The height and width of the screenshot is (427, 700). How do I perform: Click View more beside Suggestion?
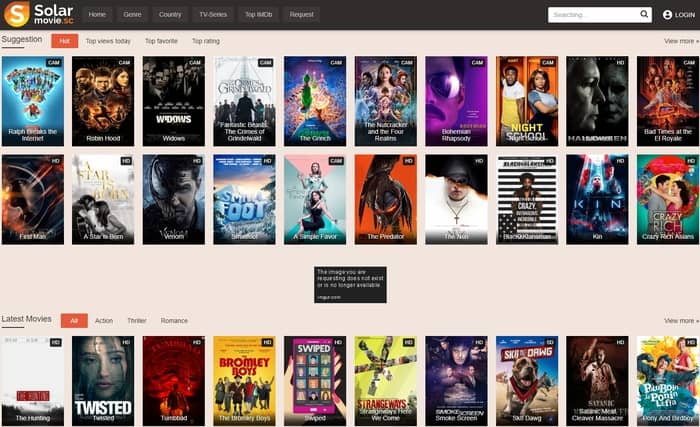point(681,41)
